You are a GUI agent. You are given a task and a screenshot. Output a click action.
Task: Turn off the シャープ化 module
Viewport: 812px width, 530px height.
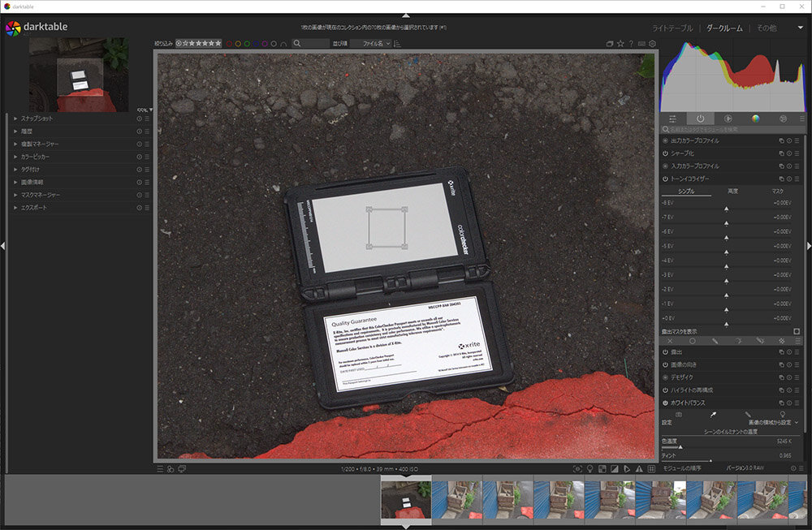click(666, 153)
